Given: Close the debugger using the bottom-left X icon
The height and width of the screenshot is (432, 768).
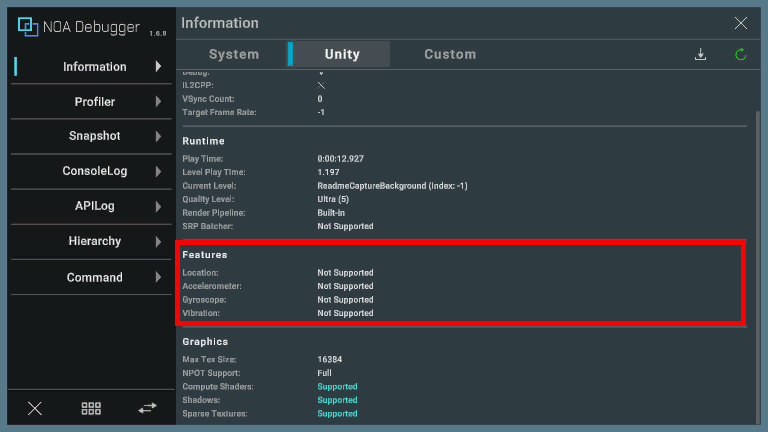Looking at the screenshot, I should 35,408.
